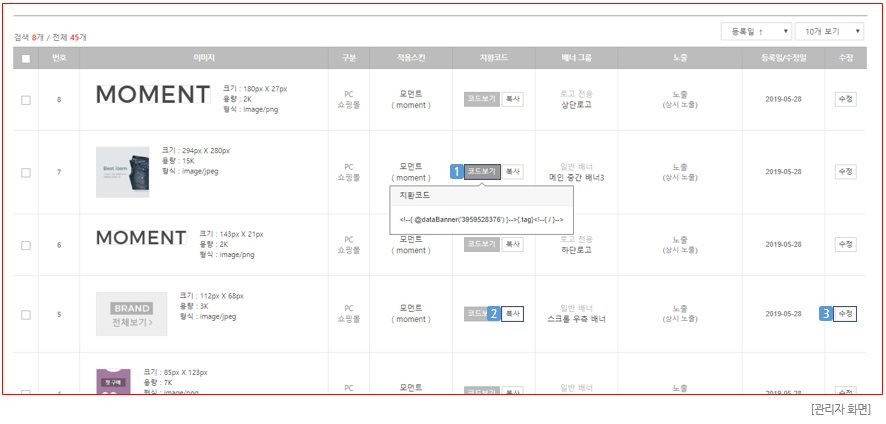886x424 pixels.
Task: Click the highlighted 복사 button in row 5
Action: pos(512,314)
